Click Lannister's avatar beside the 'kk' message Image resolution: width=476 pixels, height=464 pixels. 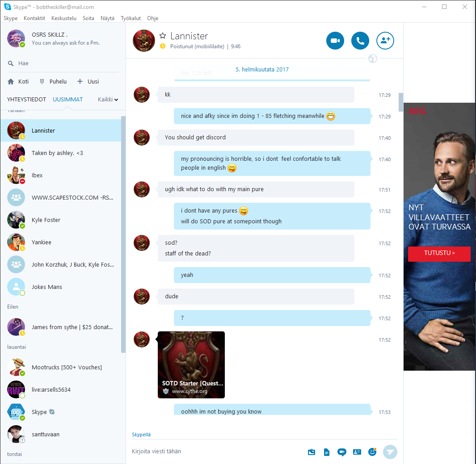click(x=142, y=95)
